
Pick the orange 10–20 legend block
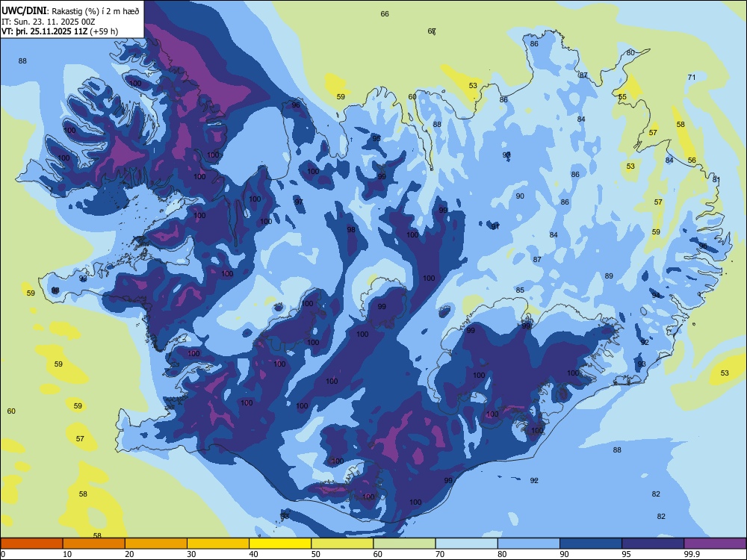pyautogui.click(x=94, y=544)
